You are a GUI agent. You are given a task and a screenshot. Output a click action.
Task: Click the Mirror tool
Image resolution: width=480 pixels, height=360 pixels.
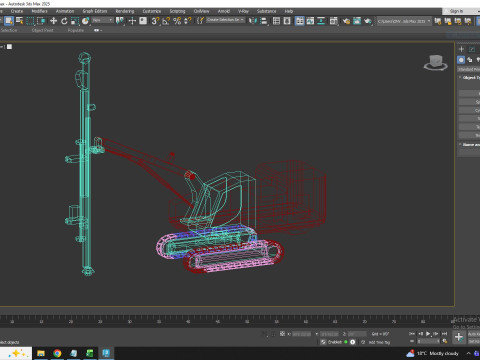253,21
